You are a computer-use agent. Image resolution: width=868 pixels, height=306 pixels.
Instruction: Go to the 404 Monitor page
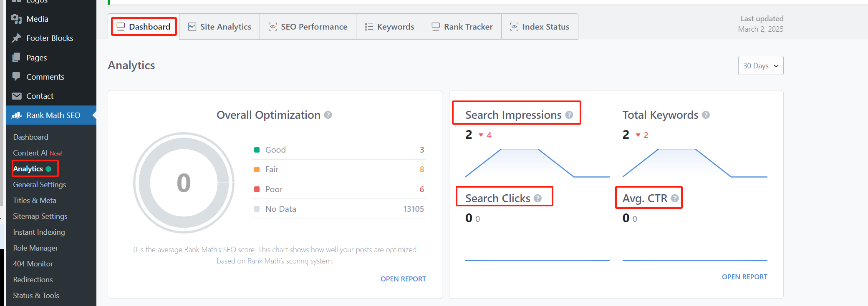pyautogui.click(x=33, y=263)
